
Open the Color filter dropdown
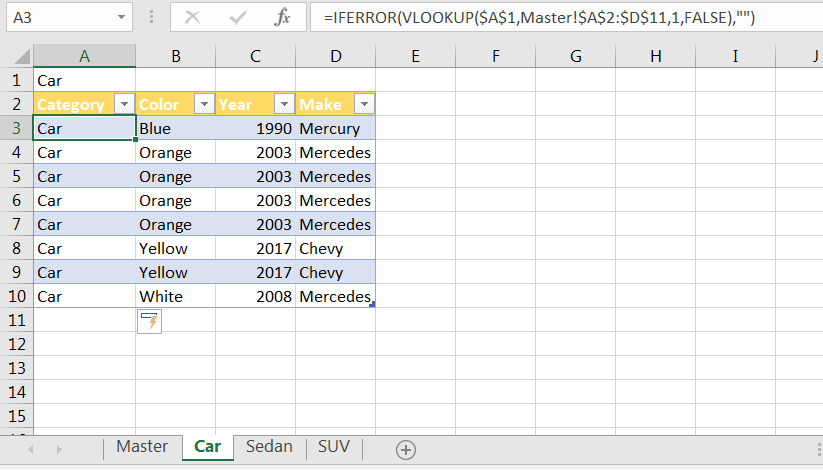204,104
